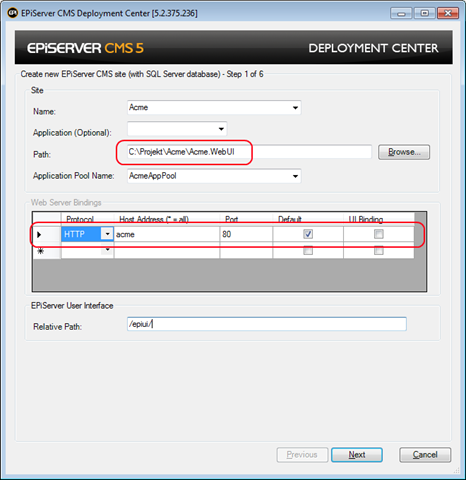Click the UI Binding column header
The image size is (466, 480).
coord(379,219)
